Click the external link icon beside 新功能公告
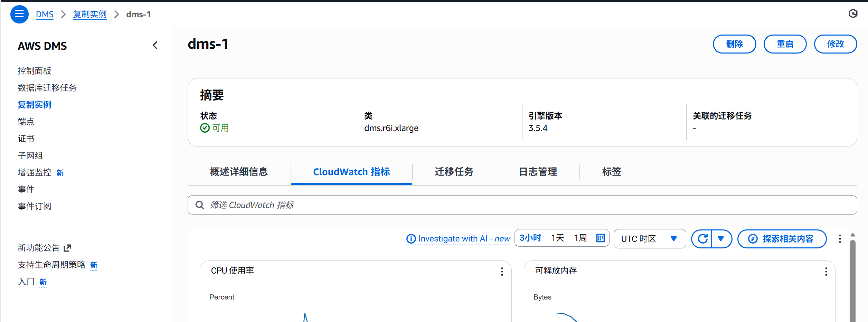868x322 pixels. (x=67, y=248)
